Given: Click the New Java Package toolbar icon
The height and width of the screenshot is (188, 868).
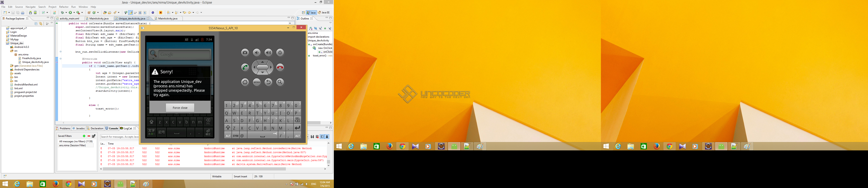Looking at the screenshot, I should (89, 13).
